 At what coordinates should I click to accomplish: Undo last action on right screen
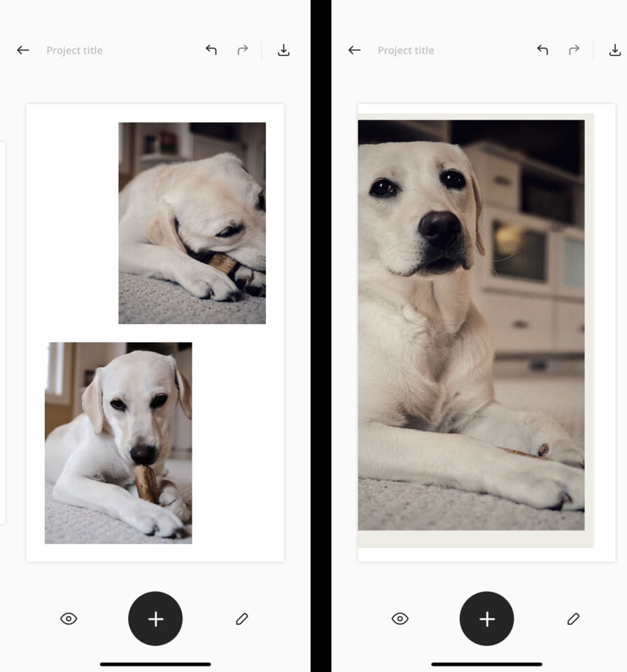tap(542, 50)
